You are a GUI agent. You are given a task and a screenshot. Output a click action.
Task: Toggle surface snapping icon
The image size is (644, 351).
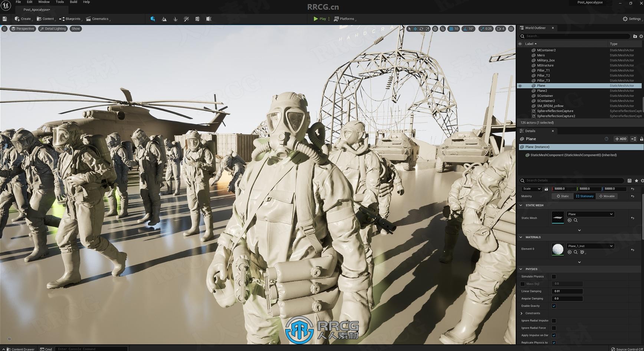[x=443, y=29]
